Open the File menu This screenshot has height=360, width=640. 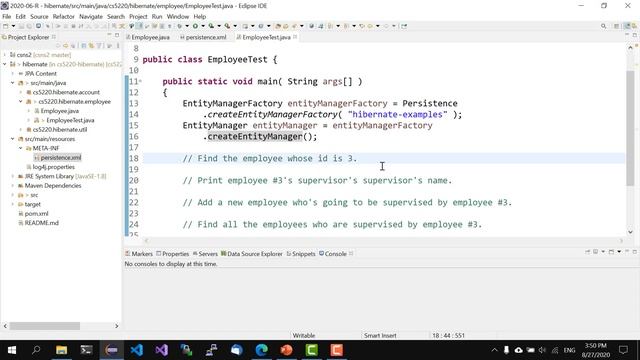point(7,16)
